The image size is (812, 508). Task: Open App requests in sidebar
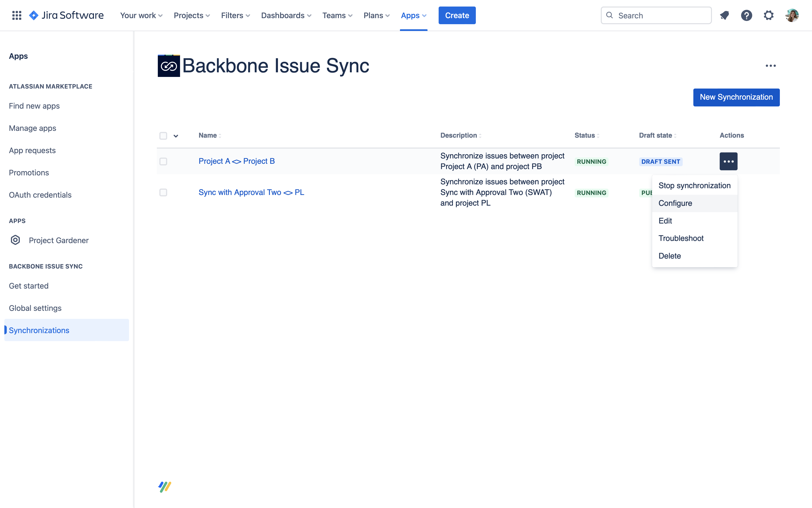[x=32, y=150]
